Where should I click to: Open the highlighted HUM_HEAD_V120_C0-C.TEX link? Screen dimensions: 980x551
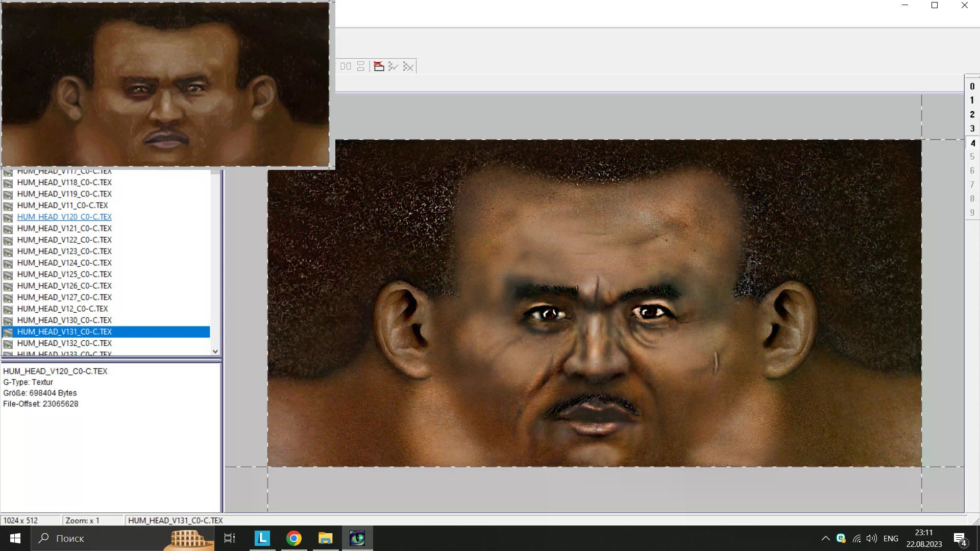64,217
